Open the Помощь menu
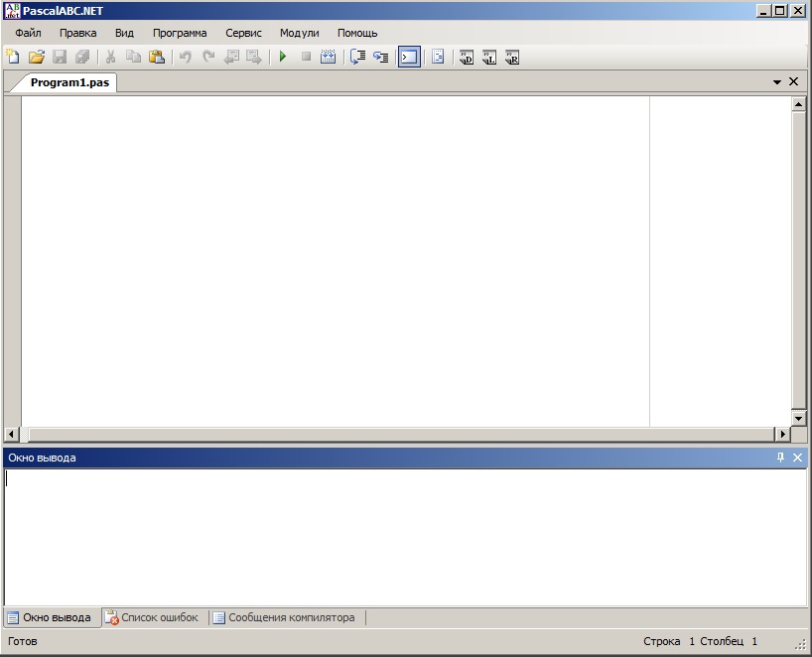The height and width of the screenshot is (657, 812). (x=357, y=33)
